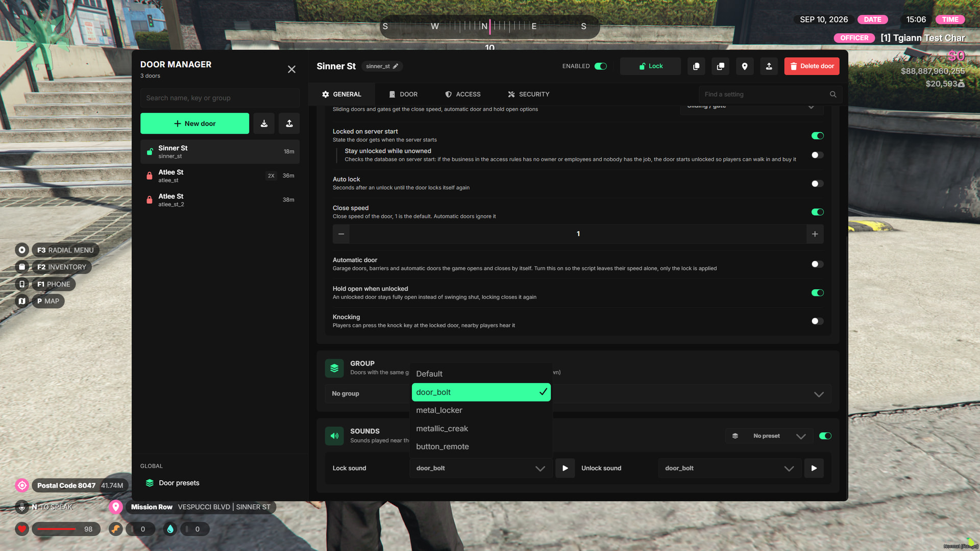Viewport: 980px width, 551px height.
Task: Switch to the ACCESS tab
Action: tap(462, 94)
